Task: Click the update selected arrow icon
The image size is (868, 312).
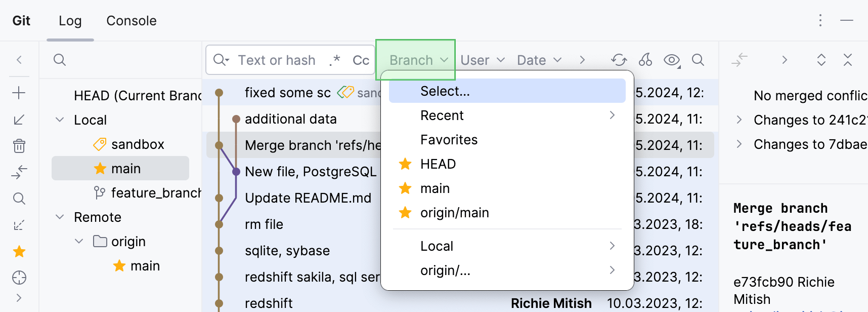Action: coord(19,120)
